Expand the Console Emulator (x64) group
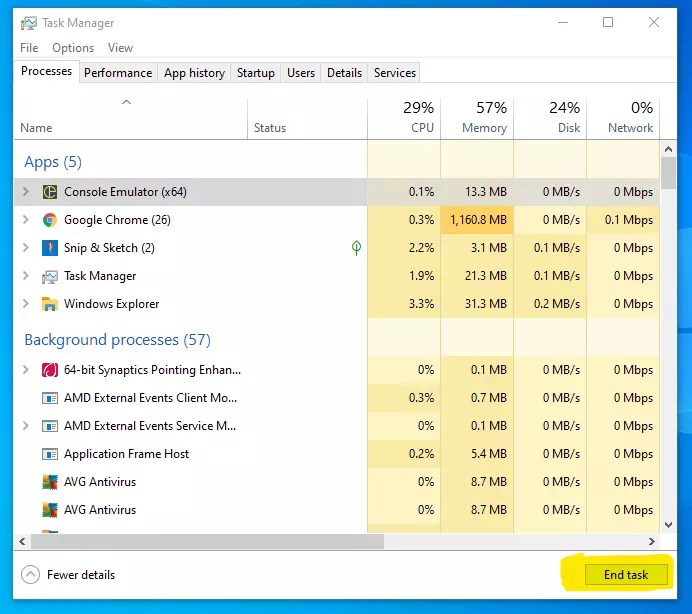This screenshot has height=614, width=692. pyautogui.click(x=26, y=192)
